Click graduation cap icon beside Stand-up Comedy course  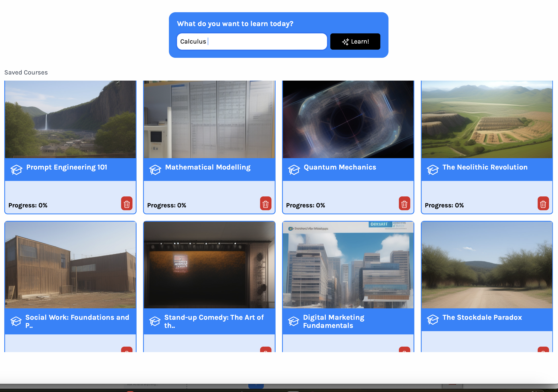pos(155,321)
